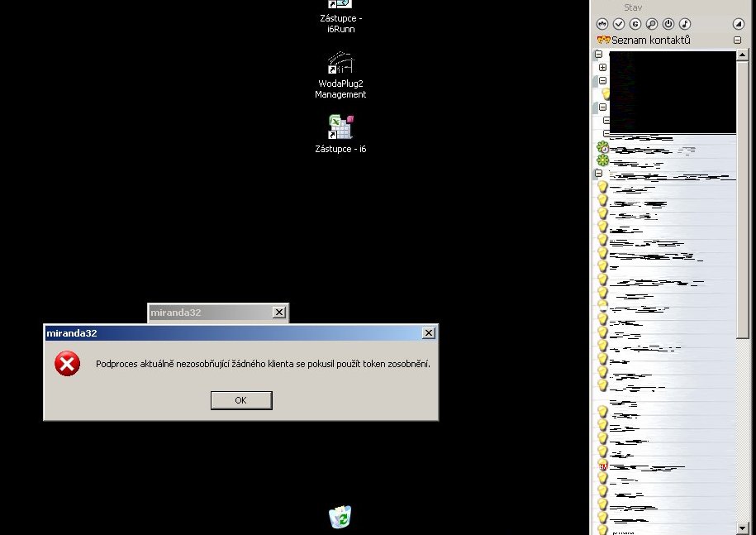Click the contact list scrollbar thumb
The width and height of the screenshot is (756, 535).
743,199
